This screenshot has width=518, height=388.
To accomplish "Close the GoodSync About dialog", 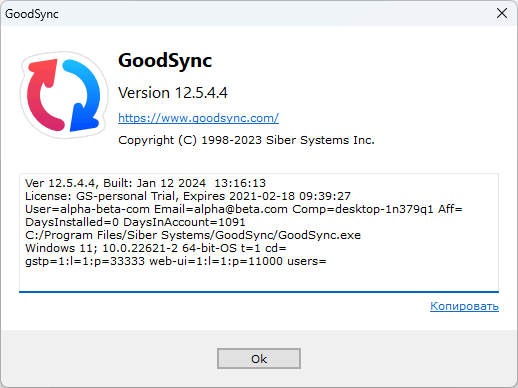I will tap(502, 13).
